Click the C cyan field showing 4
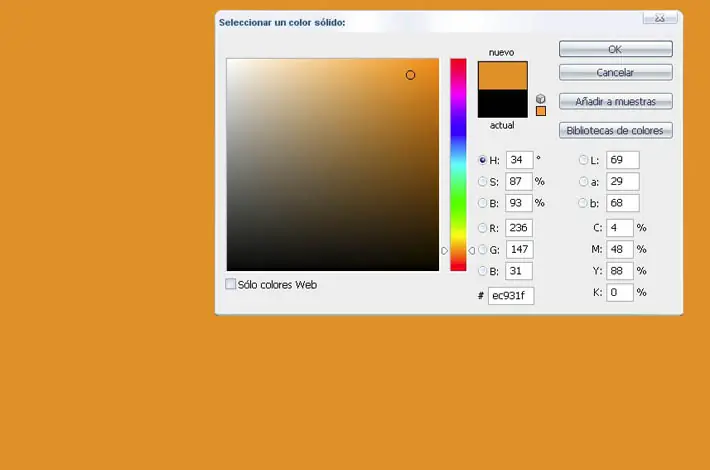 pyautogui.click(x=619, y=228)
